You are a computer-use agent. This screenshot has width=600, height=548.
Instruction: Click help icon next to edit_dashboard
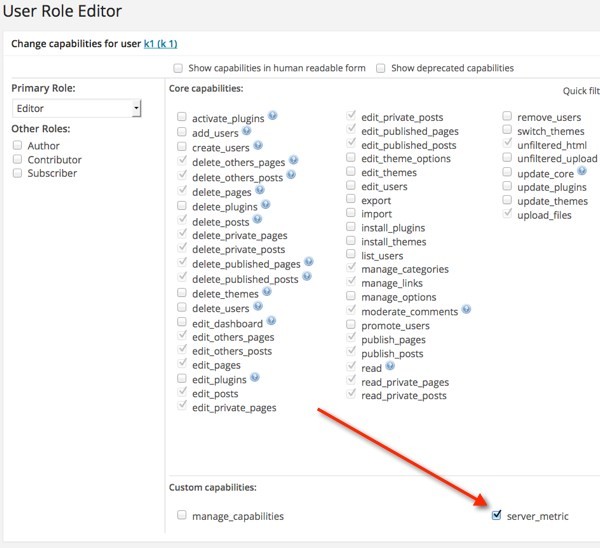coord(271,321)
